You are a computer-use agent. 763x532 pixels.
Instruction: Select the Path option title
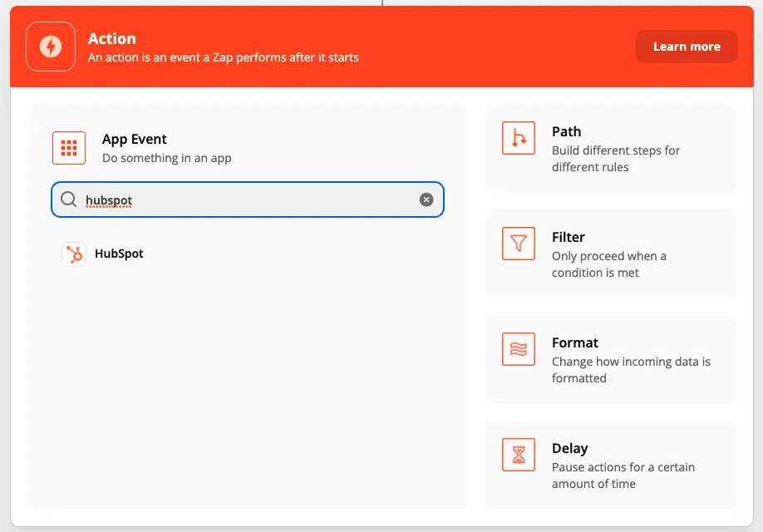pos(566,131)
